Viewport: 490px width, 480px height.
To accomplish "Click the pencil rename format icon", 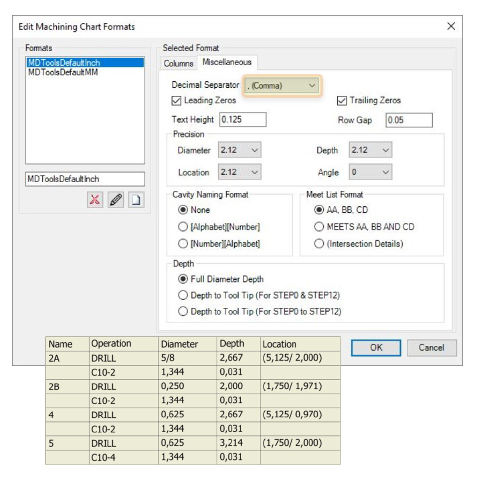I will click(x=116, y=200).
